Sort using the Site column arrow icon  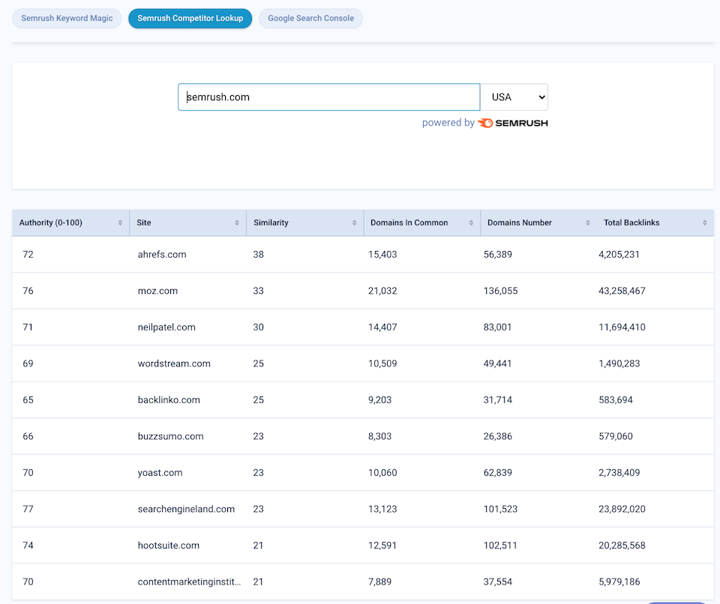(237, 223)
